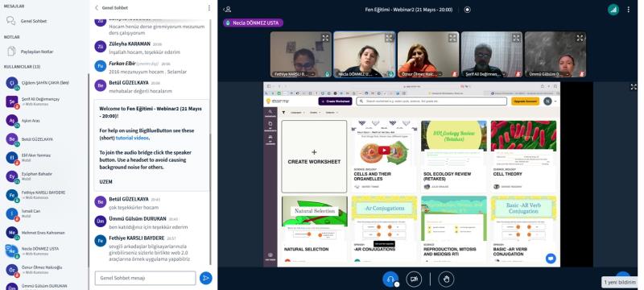The height and width of the screenshot is (290, 644).
Task: Toggle webcam sharing button
Action: tap(414, 279)
